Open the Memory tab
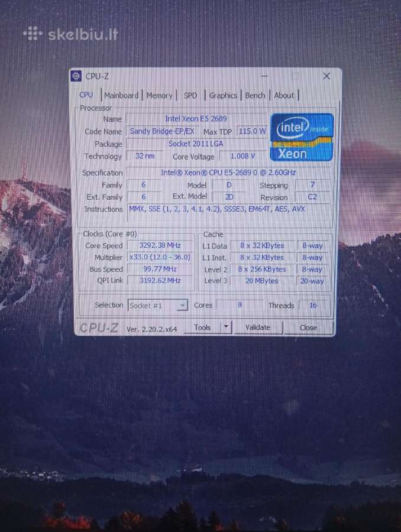Viewport: 401px width, 532px height. [159, 96]
